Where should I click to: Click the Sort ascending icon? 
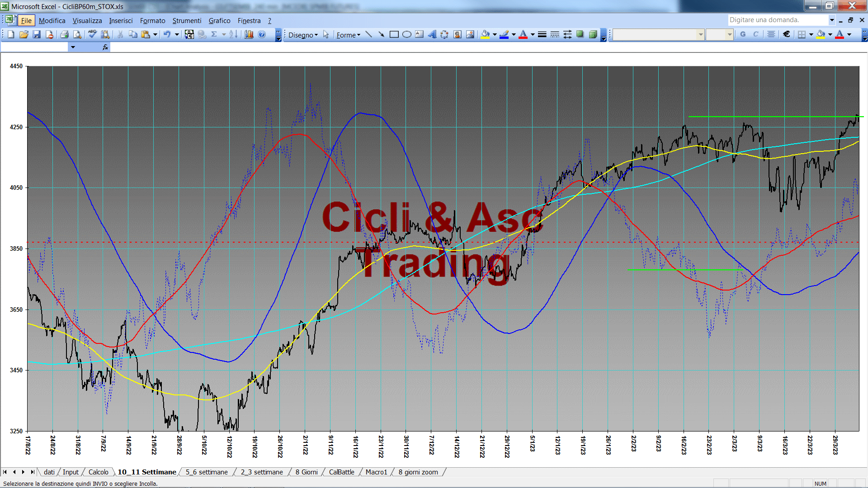coord(233,34)
